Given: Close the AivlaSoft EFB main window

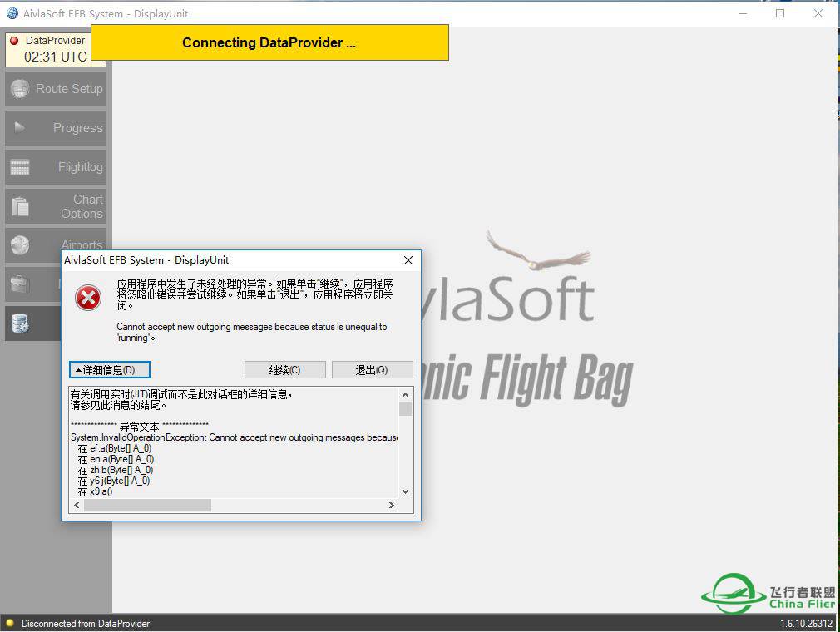Looking at the screenshot, I should point(818,13).
